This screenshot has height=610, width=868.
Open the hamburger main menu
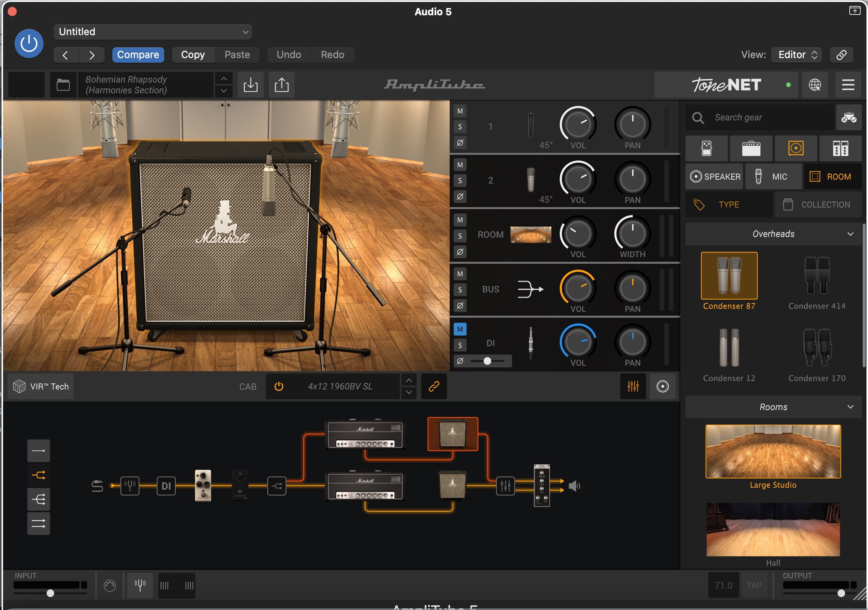[x=848, y=84]
